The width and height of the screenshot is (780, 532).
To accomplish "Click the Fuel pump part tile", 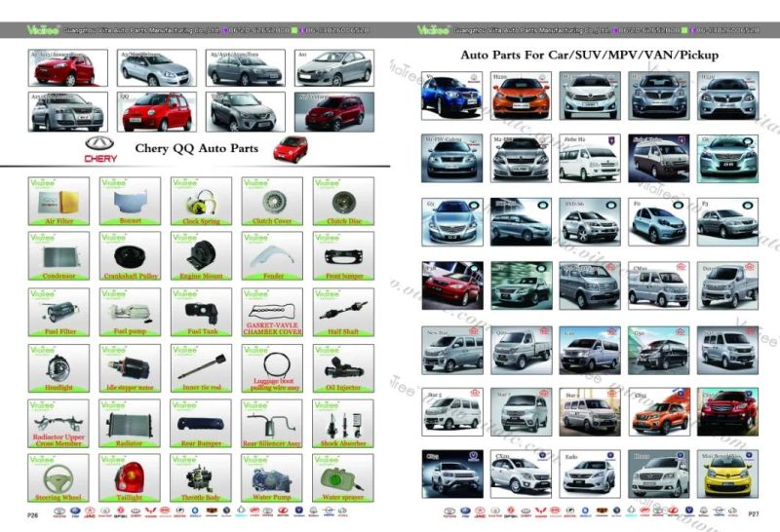I will [x=130, y=312].
